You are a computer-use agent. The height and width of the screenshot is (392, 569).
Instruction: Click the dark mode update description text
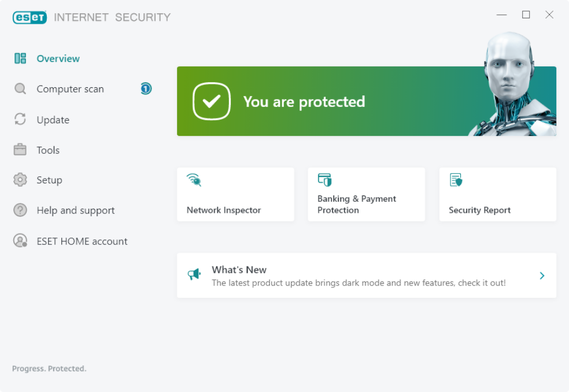[359, 283]
